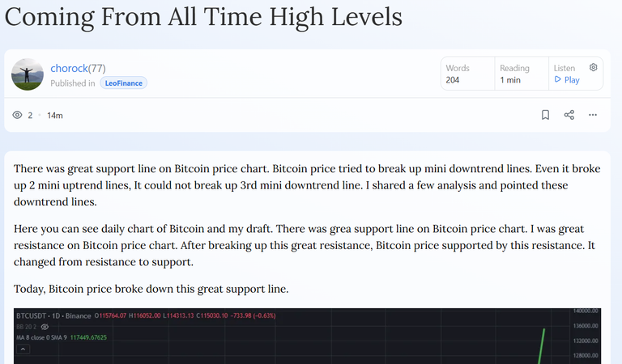Click the green price line on chart
622x364 pixels.
point(542,345)
